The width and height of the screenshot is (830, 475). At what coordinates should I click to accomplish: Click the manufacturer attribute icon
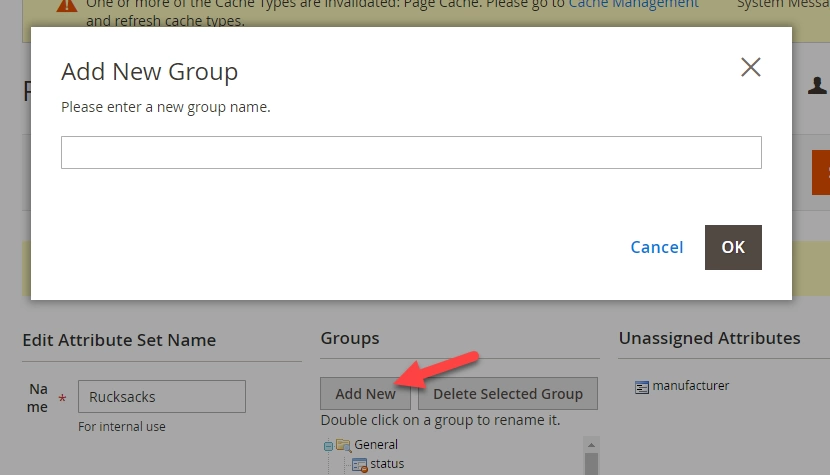click(x=642, y=388)
